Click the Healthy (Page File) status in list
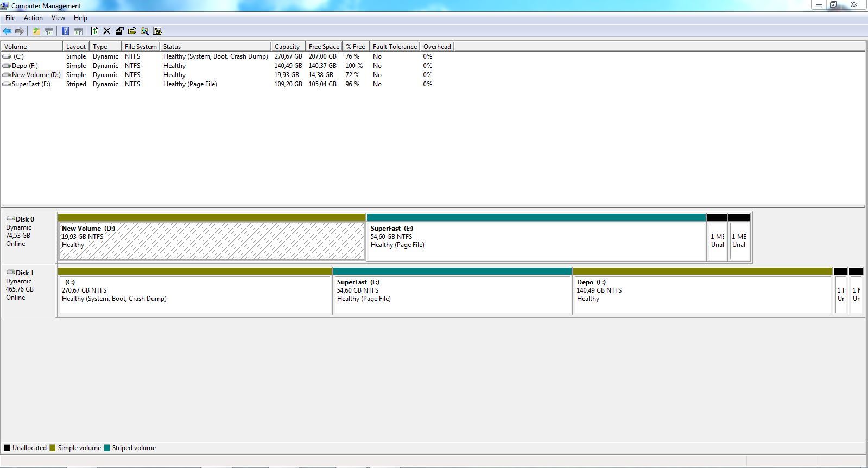This screenshot has height=468, width=868. (190, 84)
